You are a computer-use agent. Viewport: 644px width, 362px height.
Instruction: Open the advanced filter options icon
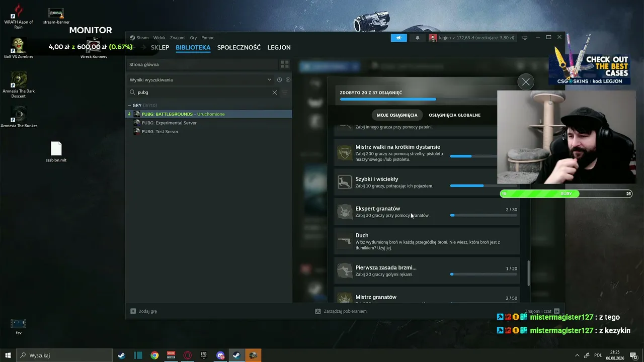tap(285, 93)
